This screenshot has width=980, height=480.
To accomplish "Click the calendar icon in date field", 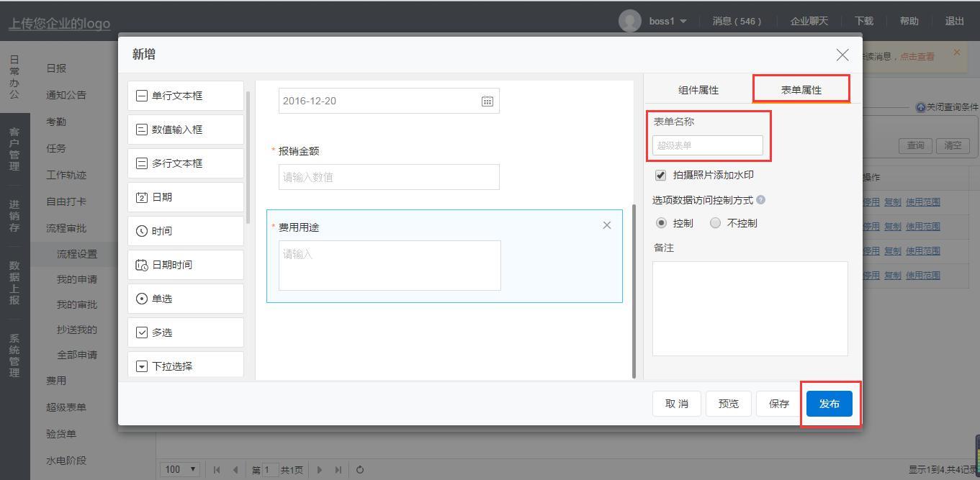I will (487, 101).
